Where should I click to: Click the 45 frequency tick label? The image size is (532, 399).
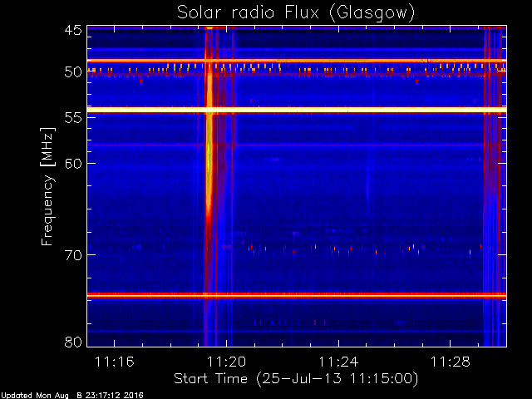point(73,30)
